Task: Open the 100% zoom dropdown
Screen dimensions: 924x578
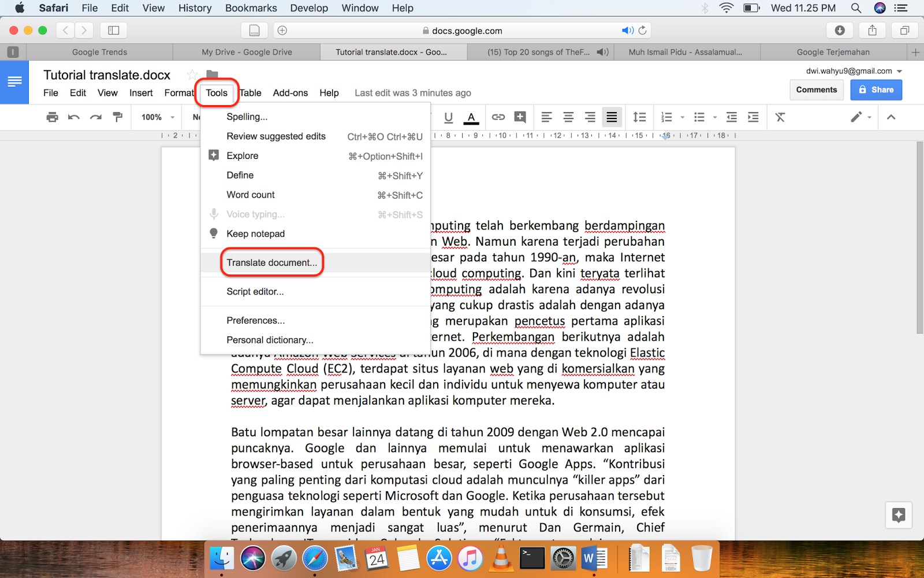Action: (x=158, y=117)
